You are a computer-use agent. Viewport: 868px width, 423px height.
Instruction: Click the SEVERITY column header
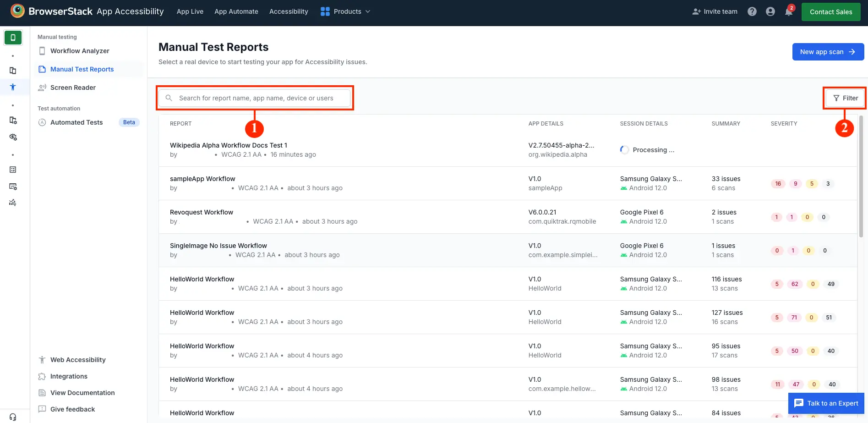(x=784, y=124)
